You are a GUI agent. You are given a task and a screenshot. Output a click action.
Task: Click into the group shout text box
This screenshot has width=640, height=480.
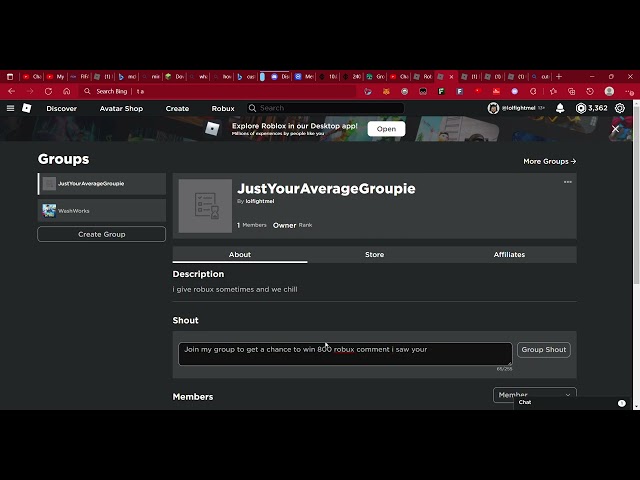click(x=345, y=354)
